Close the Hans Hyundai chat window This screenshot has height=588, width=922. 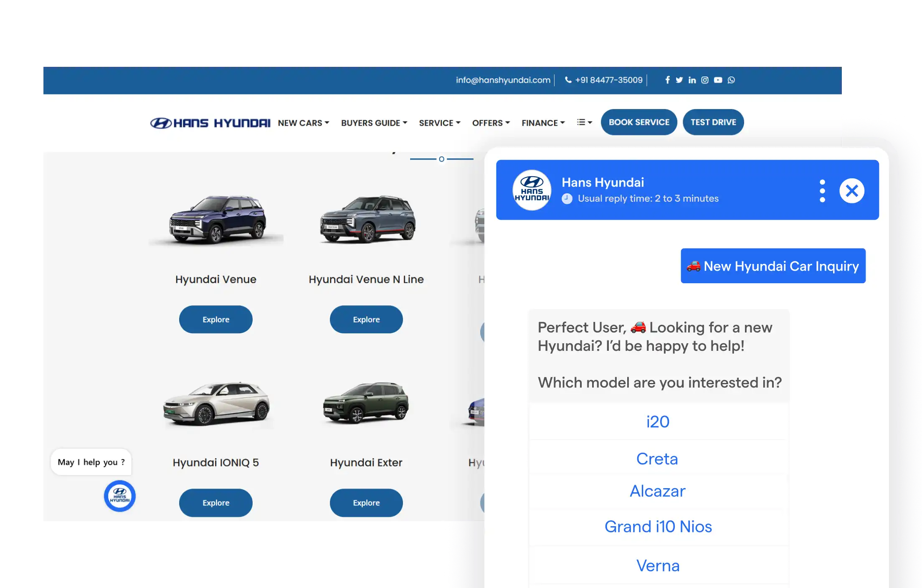click(x=852, y=191)
